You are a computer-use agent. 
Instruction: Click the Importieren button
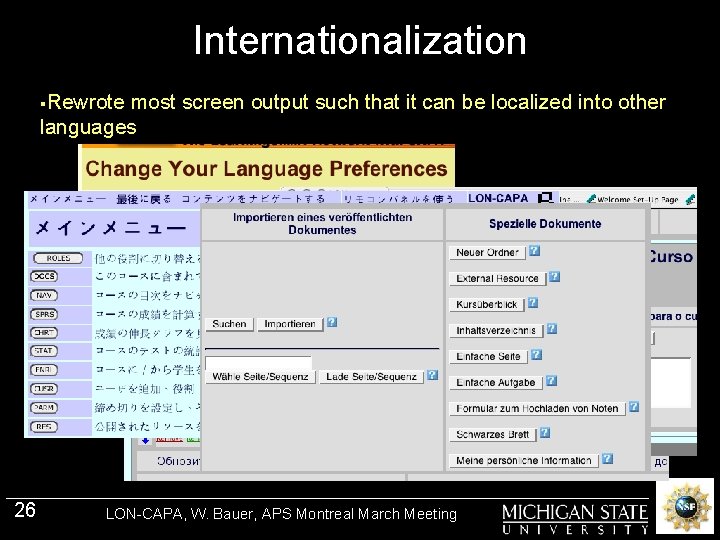coord(290,324)
